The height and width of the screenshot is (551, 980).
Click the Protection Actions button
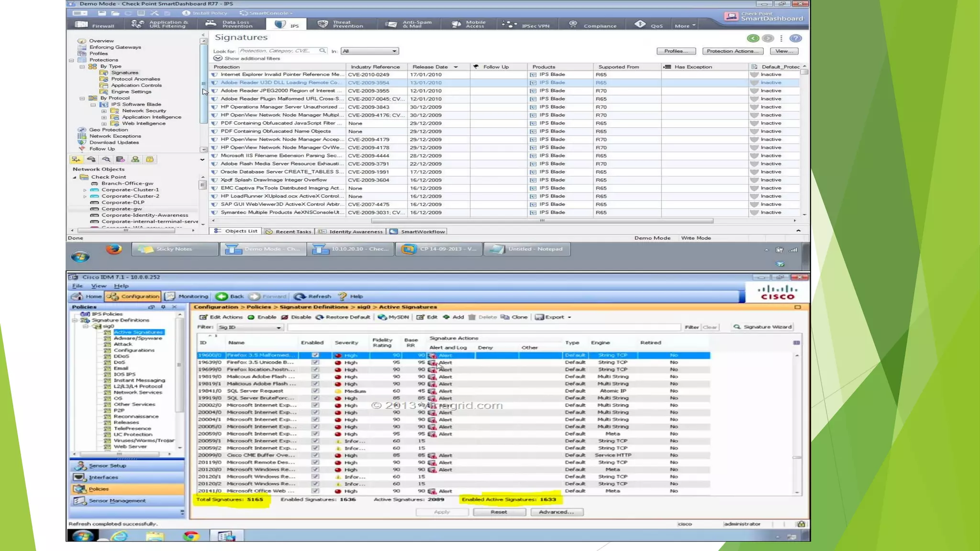pos(732,51)
